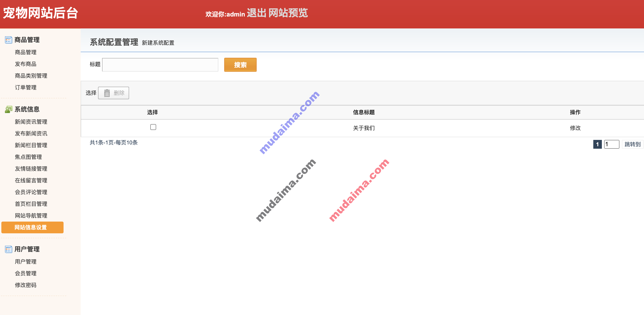644x315 pixels.
Task: Click the 商品管理 section header icon
Action: click(9, 40)
